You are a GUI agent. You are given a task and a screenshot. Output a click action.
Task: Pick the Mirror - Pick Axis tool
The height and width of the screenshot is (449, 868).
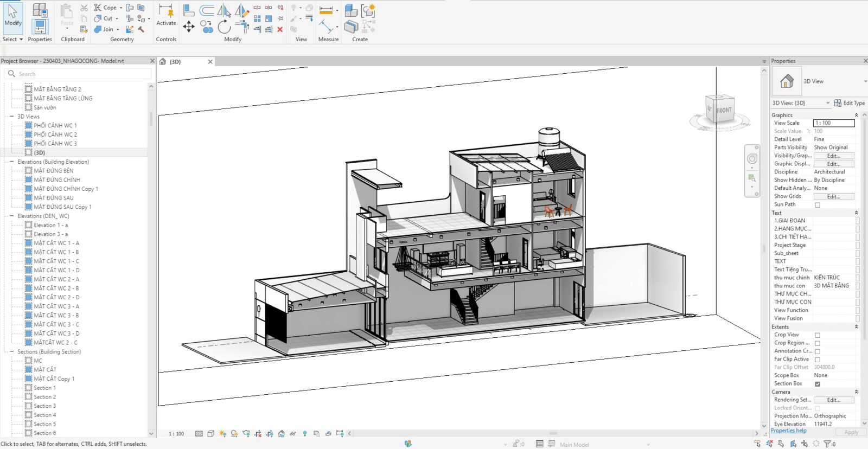[x=224, y=10]
